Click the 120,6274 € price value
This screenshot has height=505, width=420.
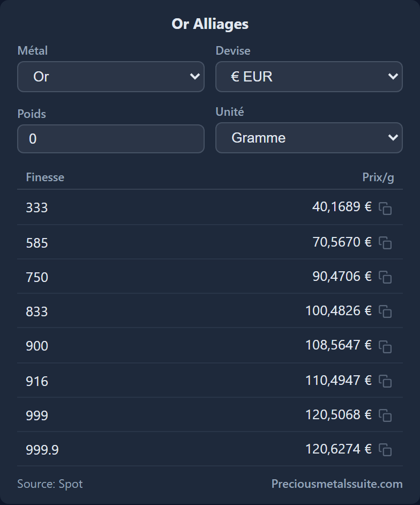coord(338,449)
